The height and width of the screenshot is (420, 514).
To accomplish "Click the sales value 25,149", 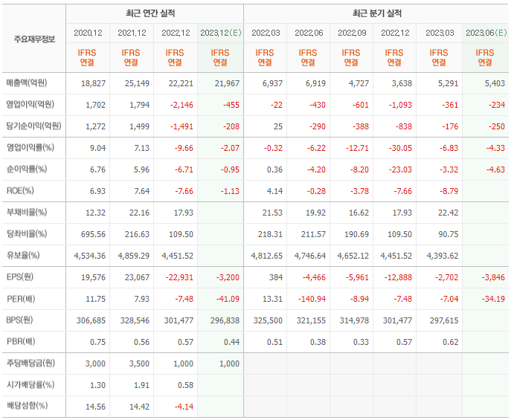I will point(137,83).
